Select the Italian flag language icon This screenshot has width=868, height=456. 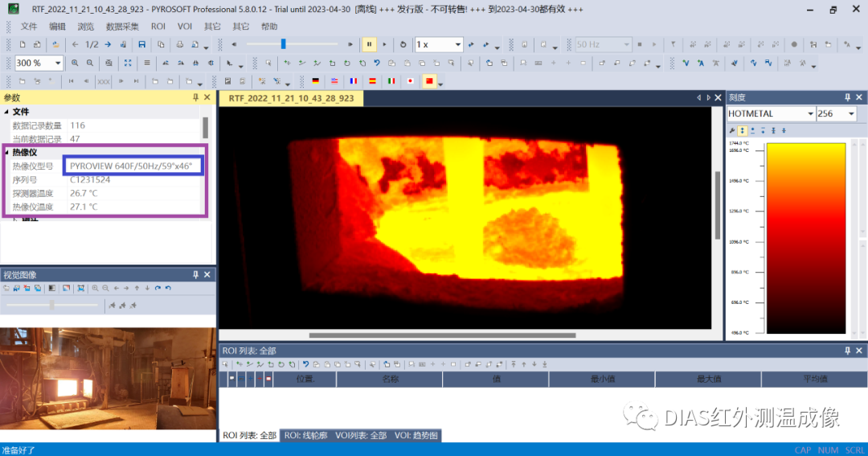coord(391,81)
